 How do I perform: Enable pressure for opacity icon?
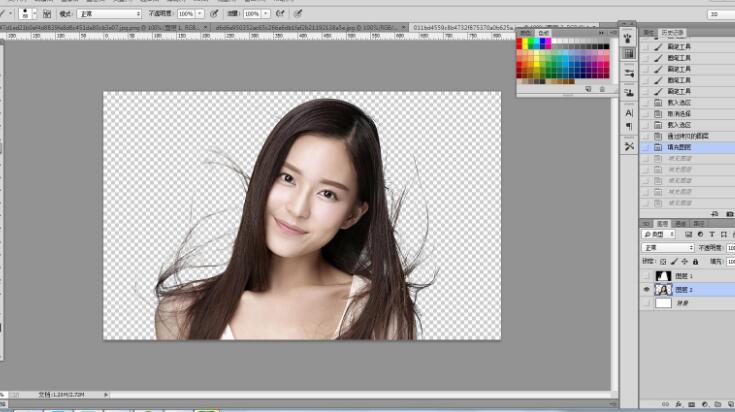click(214, 14)
